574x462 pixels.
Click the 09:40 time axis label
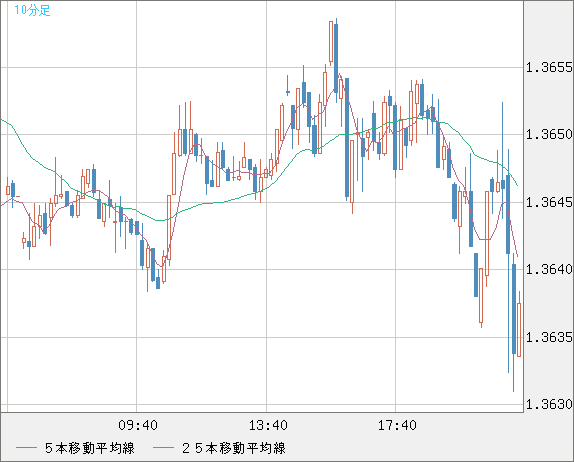click(138, 425)
